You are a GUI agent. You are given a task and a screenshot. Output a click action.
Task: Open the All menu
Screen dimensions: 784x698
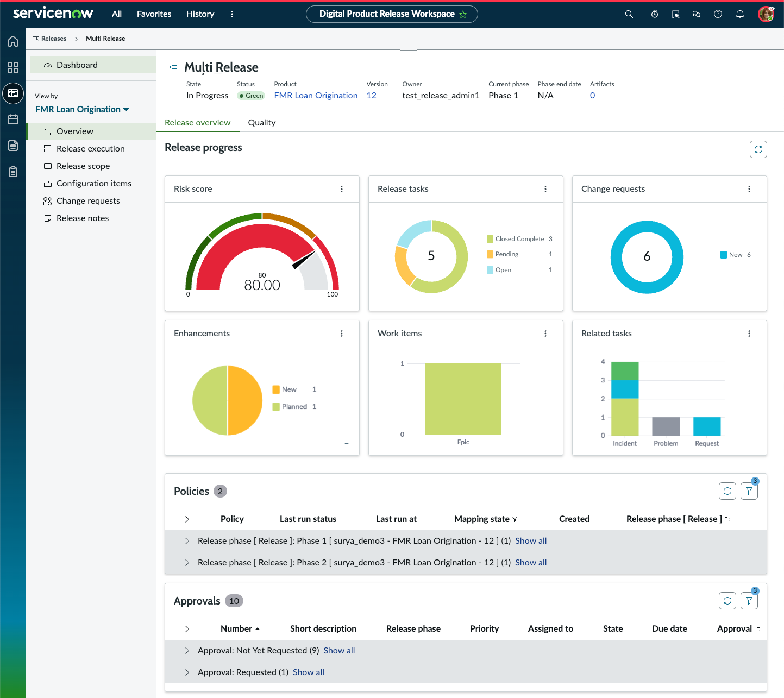point(117,14)
